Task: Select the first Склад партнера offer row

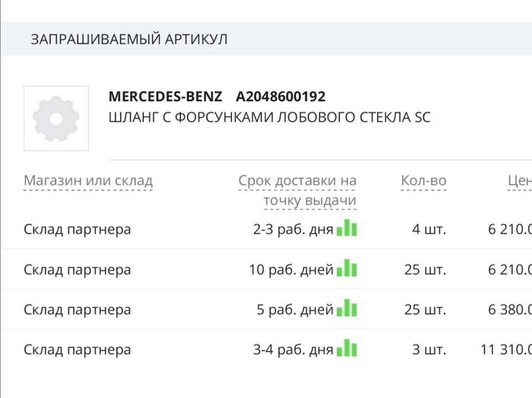Action: click(x=77, y=228)
